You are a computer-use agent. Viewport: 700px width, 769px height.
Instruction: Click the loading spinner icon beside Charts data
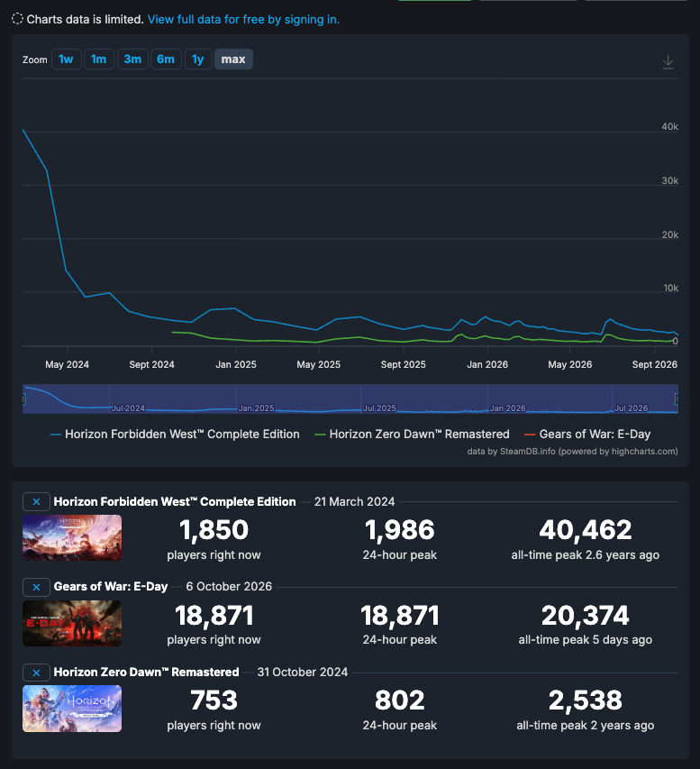click(x=17, y=19)
